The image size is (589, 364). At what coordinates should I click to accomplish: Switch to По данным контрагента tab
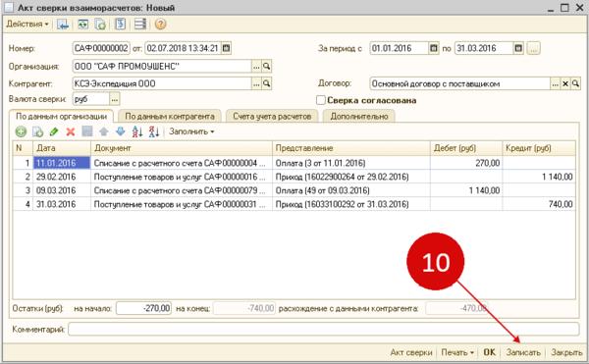(x=170, y=117)
